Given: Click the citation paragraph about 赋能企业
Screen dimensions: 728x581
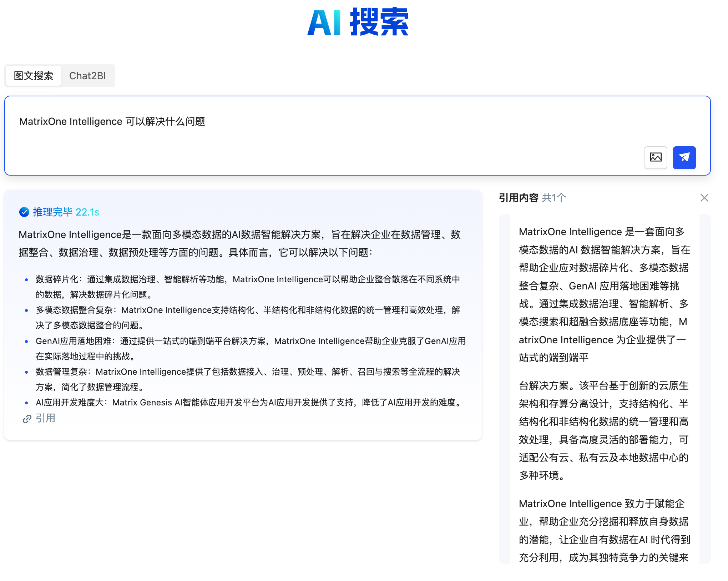Looking at the screenshot, I should (x=605, y=530).
